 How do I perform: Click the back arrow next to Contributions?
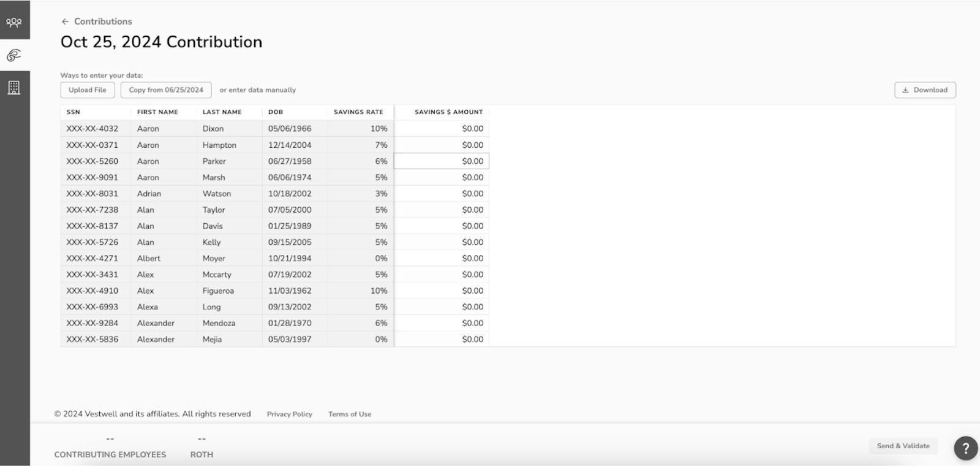[x=65, y=21]
